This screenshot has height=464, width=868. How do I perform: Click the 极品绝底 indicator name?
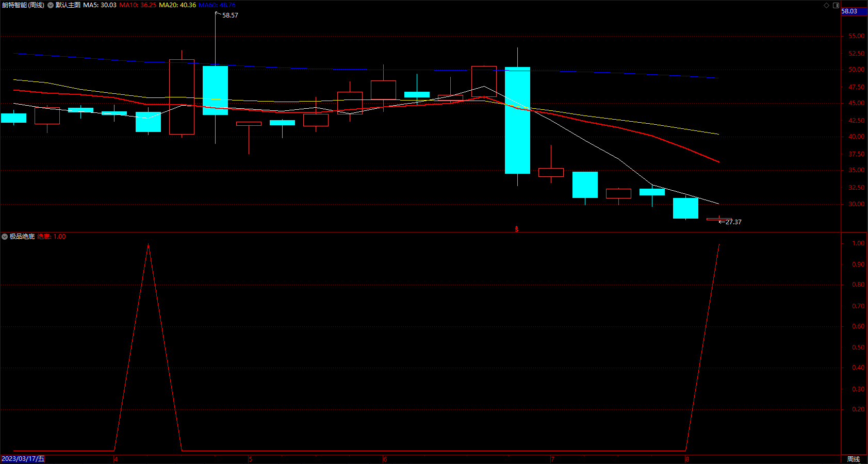click(x=22, y=237)
